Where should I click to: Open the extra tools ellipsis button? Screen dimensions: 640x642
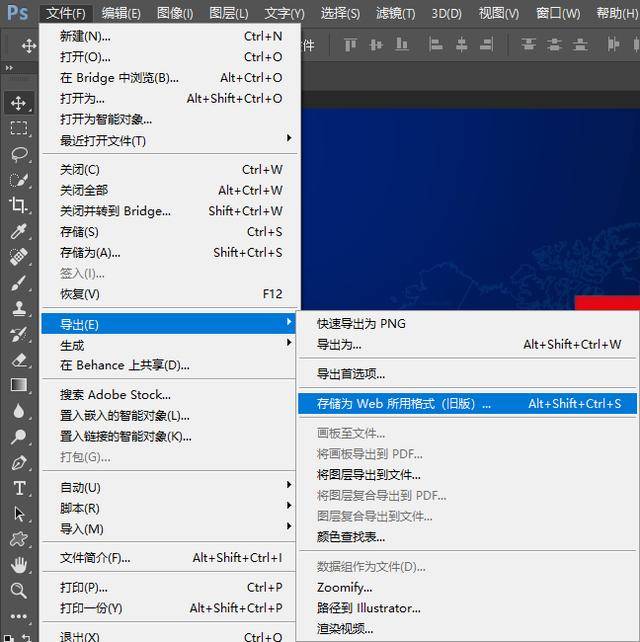tap(19, 616)
